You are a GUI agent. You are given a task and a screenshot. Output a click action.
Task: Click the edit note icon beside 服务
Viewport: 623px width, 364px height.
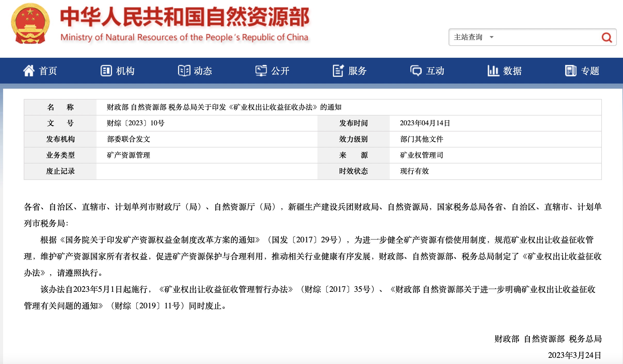[338, 71]
